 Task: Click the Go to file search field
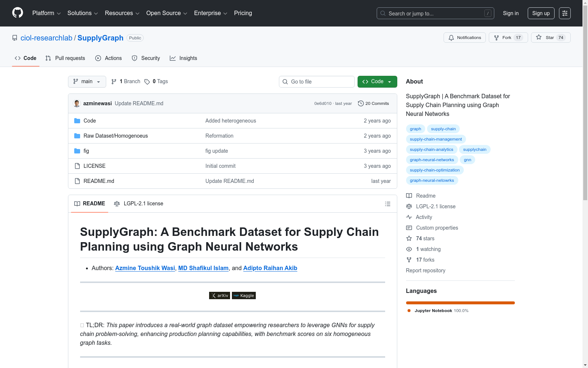[317, 82]
